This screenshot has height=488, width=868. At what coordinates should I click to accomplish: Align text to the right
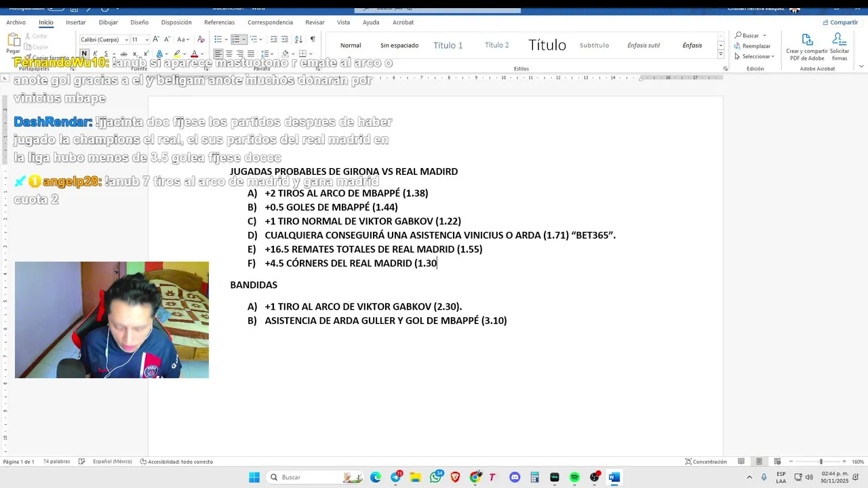pos(240,54)
